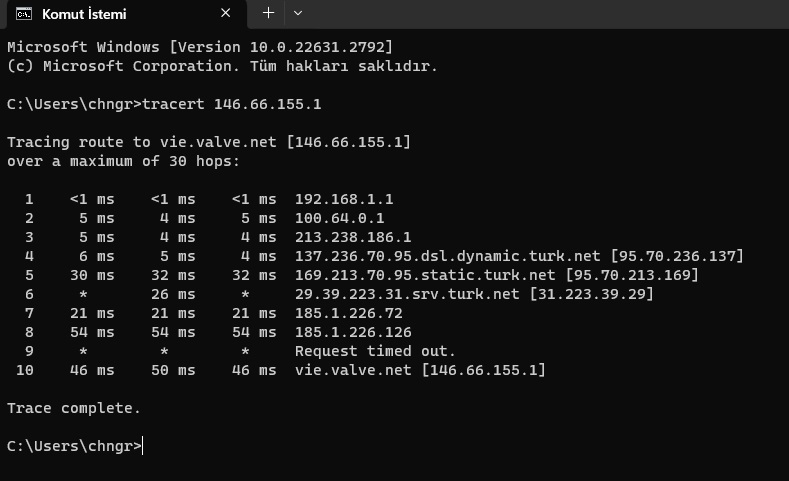The height and width of the screenshot is (481, 789).
Task: Click the 100.64.0.1 address at hop 2
Action: 340,218
